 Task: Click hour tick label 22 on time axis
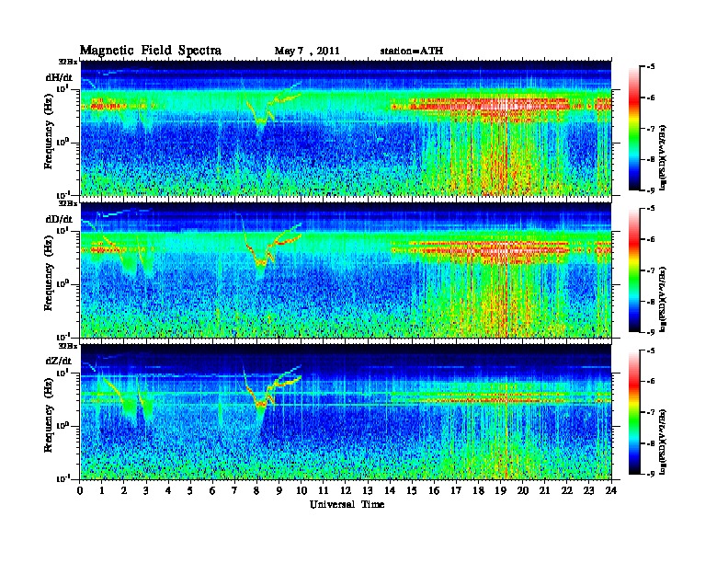click(567, 490)
